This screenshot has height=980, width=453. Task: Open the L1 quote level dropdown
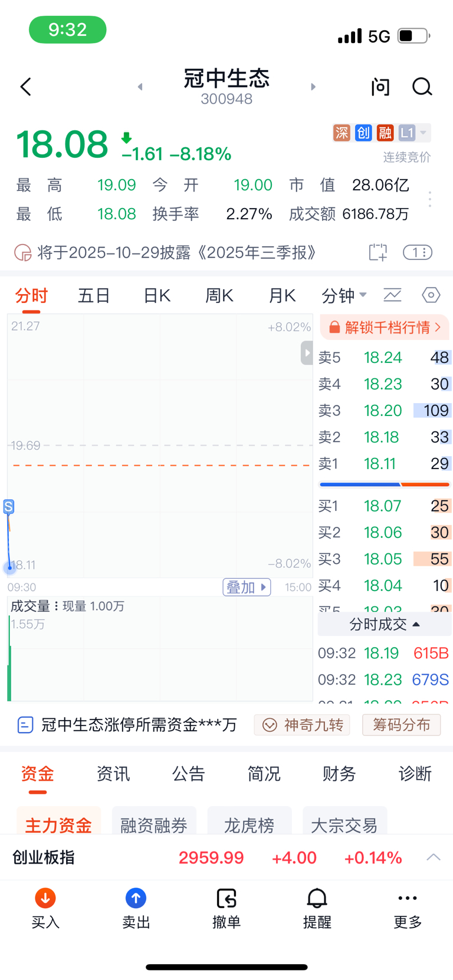tap(414, 133)
